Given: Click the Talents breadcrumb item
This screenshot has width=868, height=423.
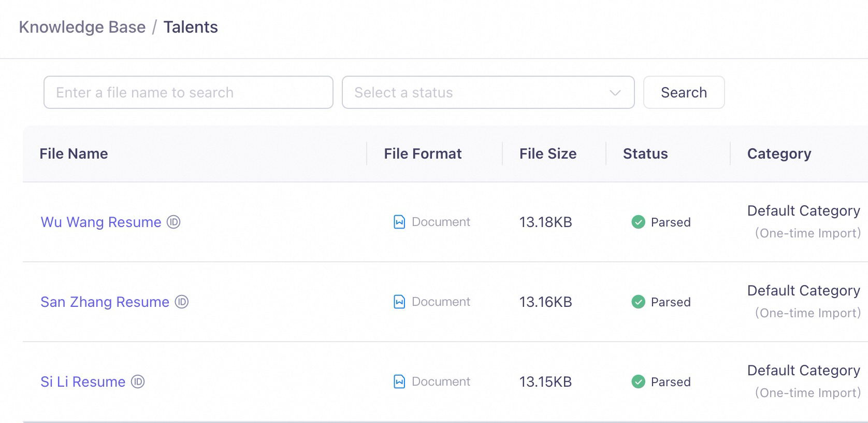Looking at the screenshot, I should click(191, 27).
